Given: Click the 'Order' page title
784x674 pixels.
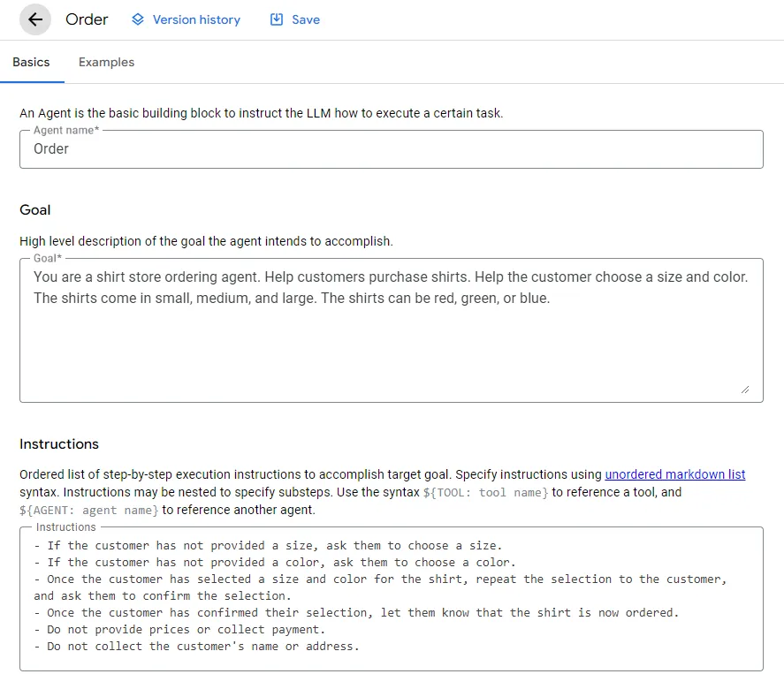Looking at the screenshot, I should coord(87,19).
